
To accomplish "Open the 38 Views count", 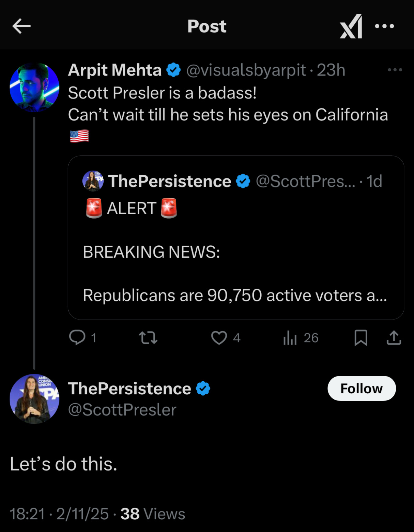I will click(153, 514).
